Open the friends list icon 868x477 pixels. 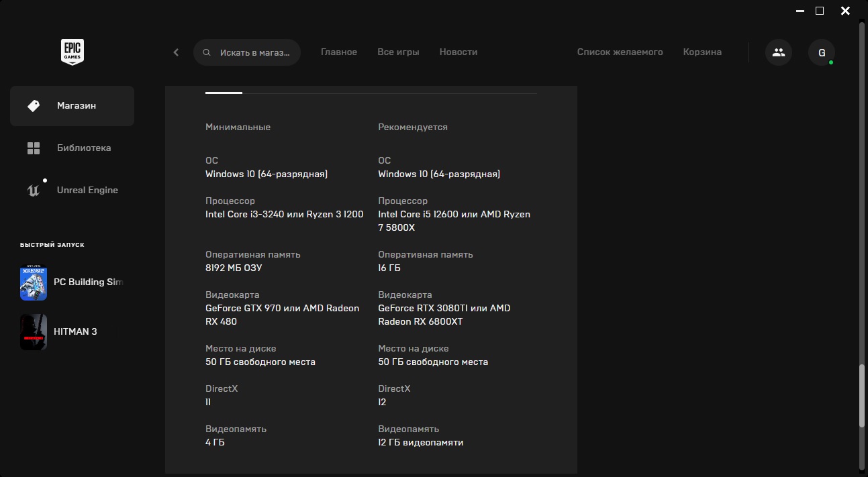pyautogui.click(x=779, y=52)
